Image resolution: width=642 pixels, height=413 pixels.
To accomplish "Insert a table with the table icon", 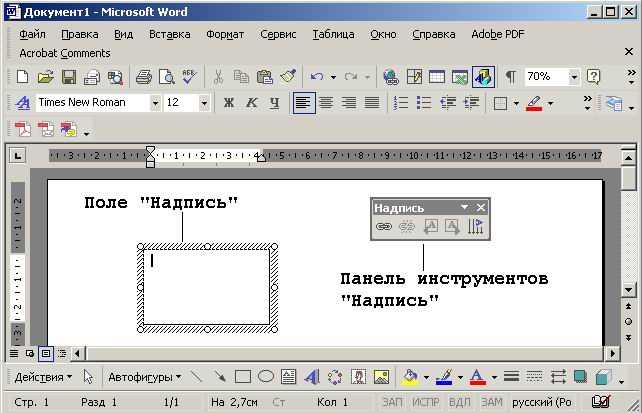I will point(437,77).
